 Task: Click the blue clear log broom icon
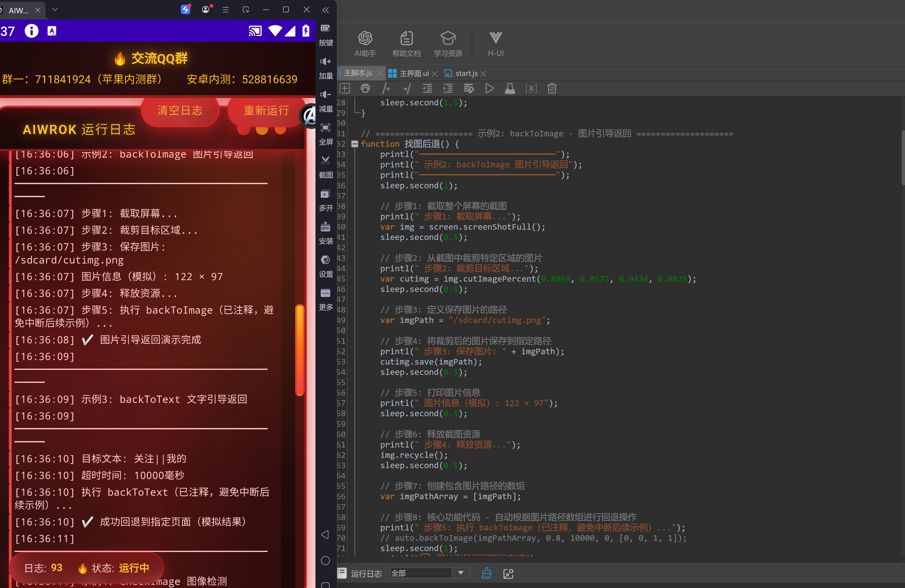click(x=486, y=574)
